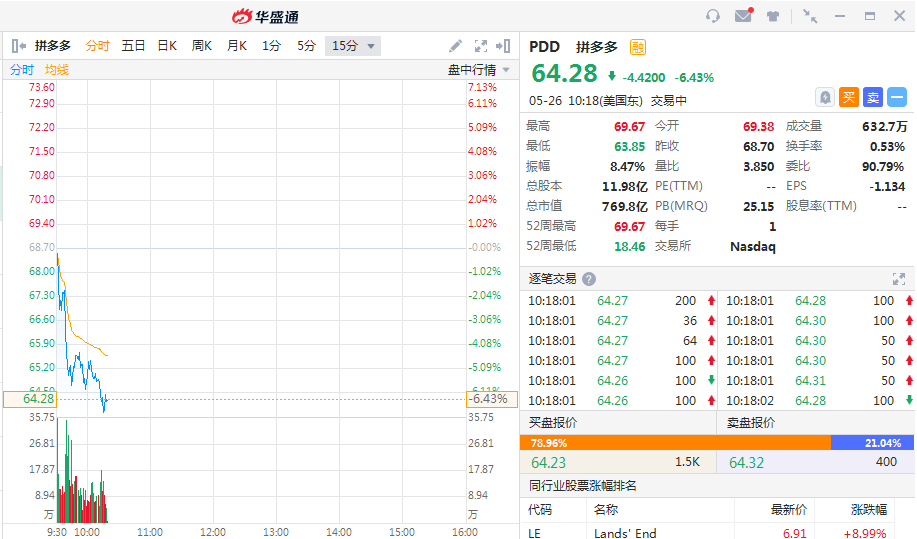Image resolution: width=917 pixels, height=539 pixels.
Task: Click the orange 78.96% buy ratio bar
Action: pyautogui.click(x=675, y=442)
